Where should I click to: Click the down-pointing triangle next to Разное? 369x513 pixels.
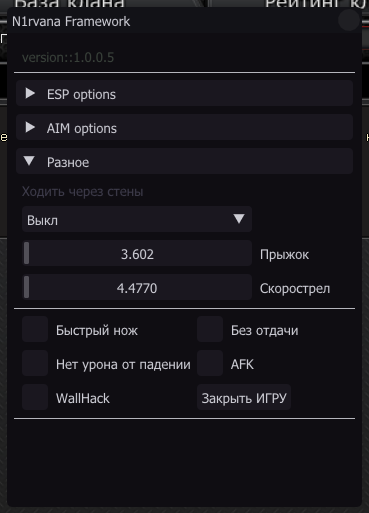[29, 161]
